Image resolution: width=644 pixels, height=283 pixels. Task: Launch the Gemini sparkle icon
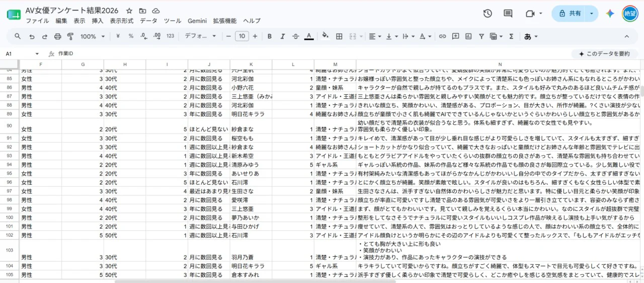610,14
